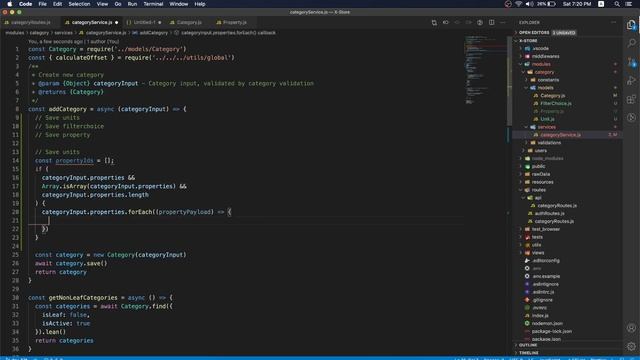Open index.js in explorer
640x360 pixels.
[x=540, y=316]
